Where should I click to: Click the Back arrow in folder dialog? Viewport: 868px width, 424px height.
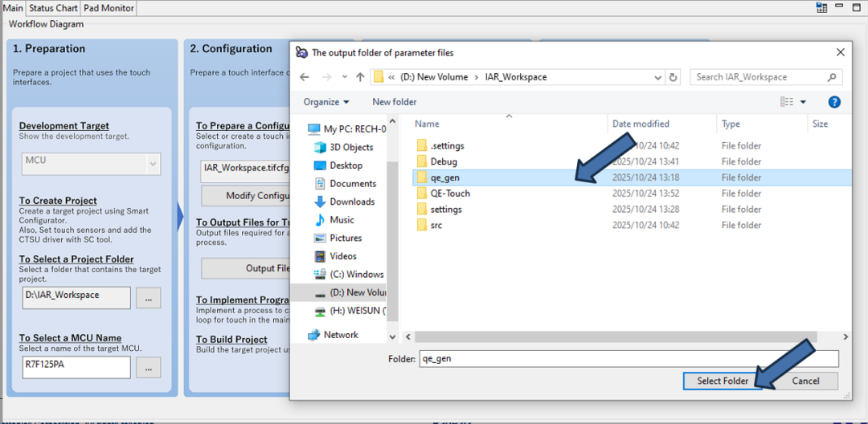coord(305,77)
